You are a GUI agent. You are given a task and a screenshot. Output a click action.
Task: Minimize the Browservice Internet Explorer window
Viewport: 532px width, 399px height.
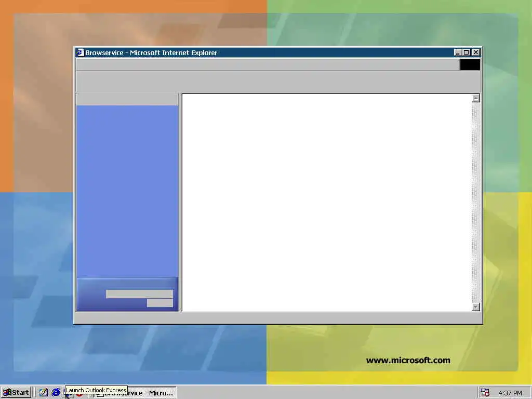(x=458, y=52)
